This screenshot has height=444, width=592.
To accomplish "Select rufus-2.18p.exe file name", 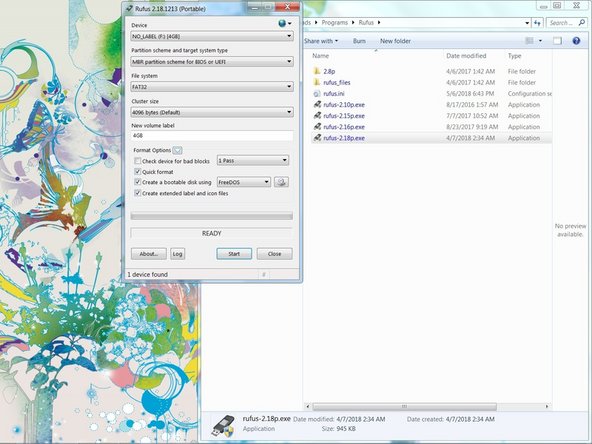I will point(344,138).
